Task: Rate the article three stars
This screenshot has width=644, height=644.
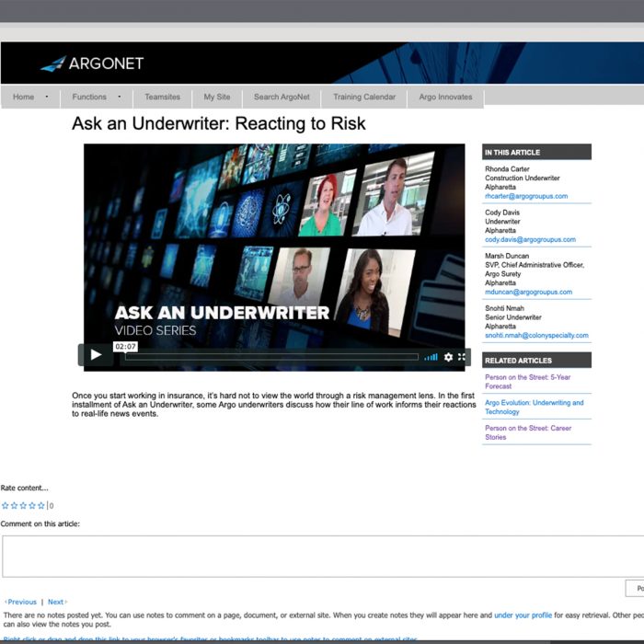Action: click(x=23, y=505)
